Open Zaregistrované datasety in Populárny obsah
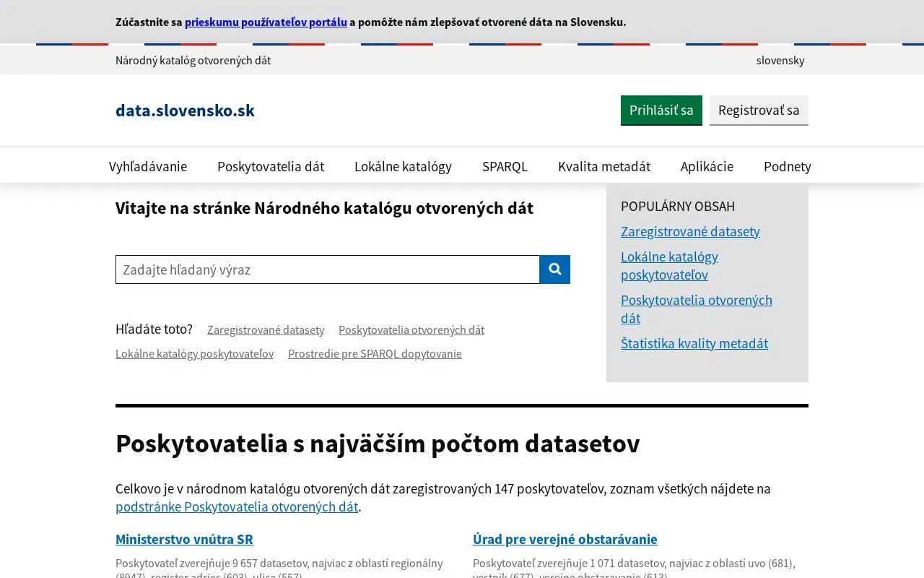 click(x=690, y=231)
